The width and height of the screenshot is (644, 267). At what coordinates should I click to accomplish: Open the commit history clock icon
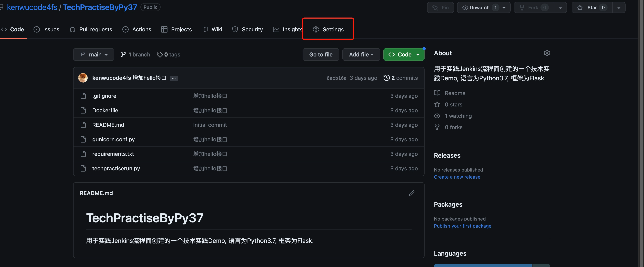(387, 78)
